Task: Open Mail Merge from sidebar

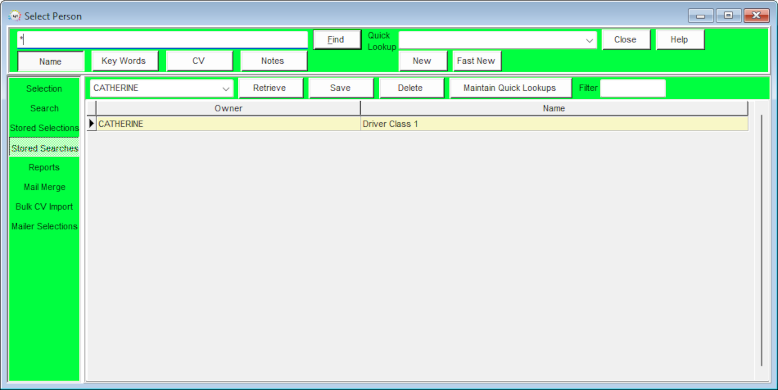Action: pos(44,187)
